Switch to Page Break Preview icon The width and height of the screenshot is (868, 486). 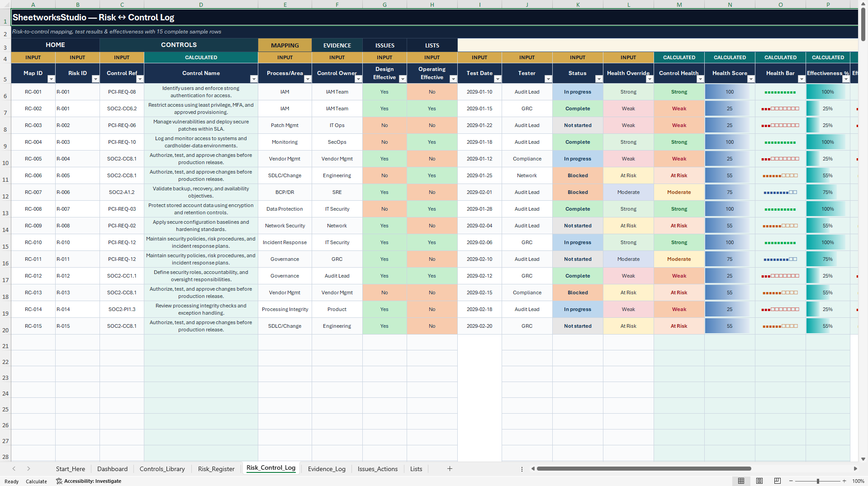(x=778, y=481)
